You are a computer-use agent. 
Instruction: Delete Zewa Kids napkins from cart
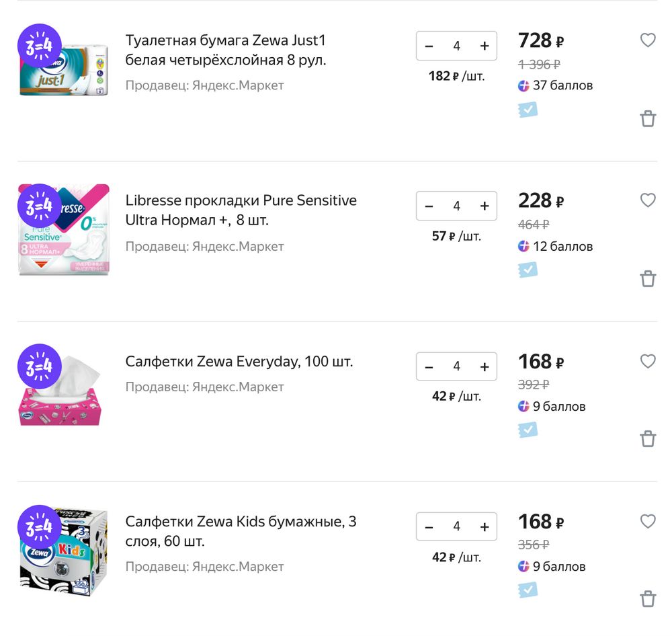point(647,599)
